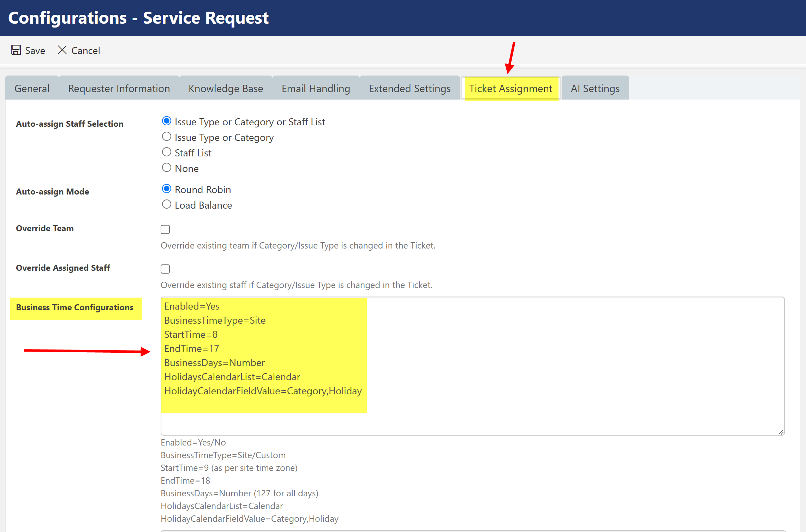Open the General tab
Image resolution: width=806 pixels, height=532 pixels.
click(32, 89)
